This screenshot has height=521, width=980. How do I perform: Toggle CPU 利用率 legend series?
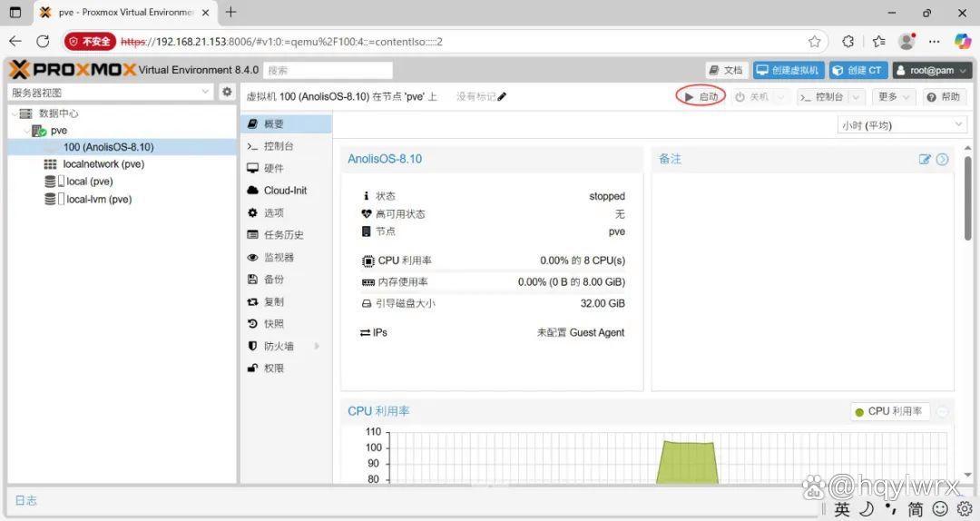pos(891,411)
